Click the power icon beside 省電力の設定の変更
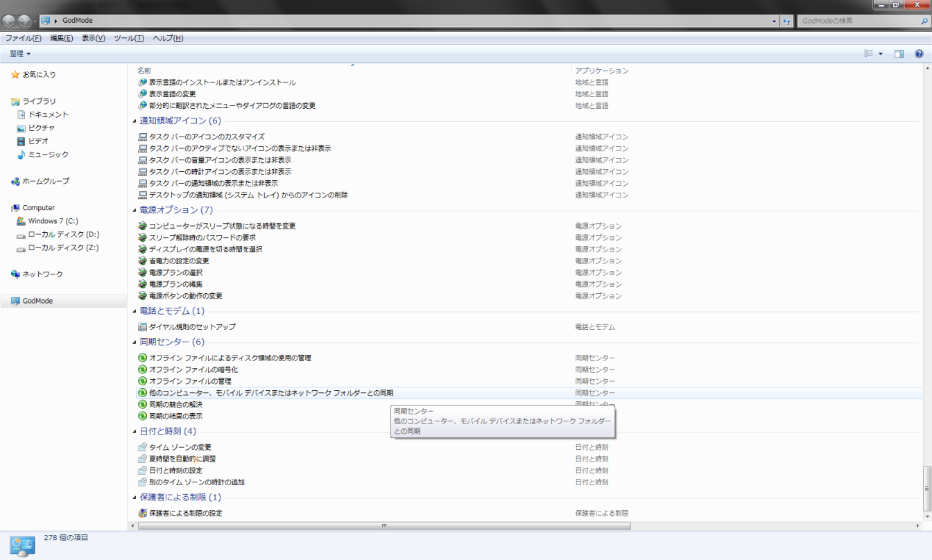 click(x=143, y=261)
